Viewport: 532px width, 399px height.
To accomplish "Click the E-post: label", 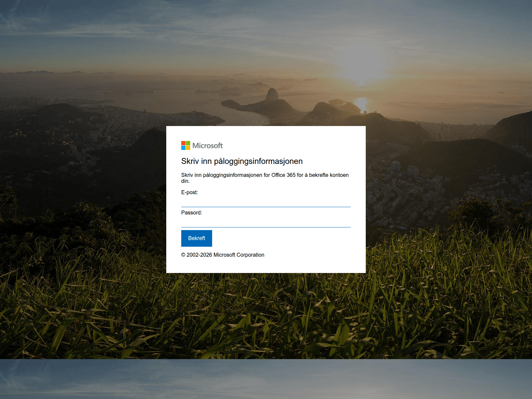I will [190, 193].
